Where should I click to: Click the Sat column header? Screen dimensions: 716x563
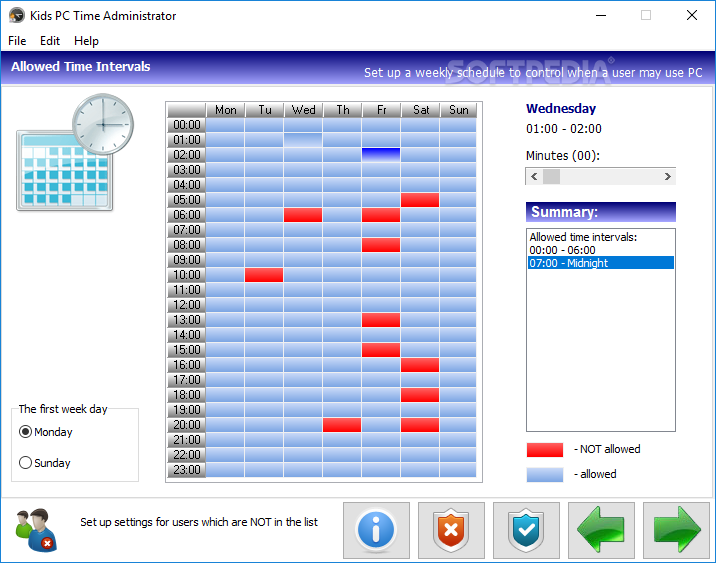[421, 110]
